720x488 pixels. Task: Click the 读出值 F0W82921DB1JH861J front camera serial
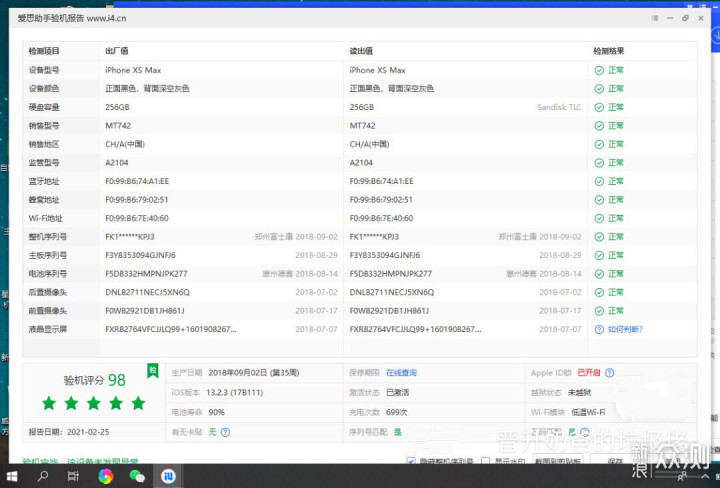click(x=389, y=311)
